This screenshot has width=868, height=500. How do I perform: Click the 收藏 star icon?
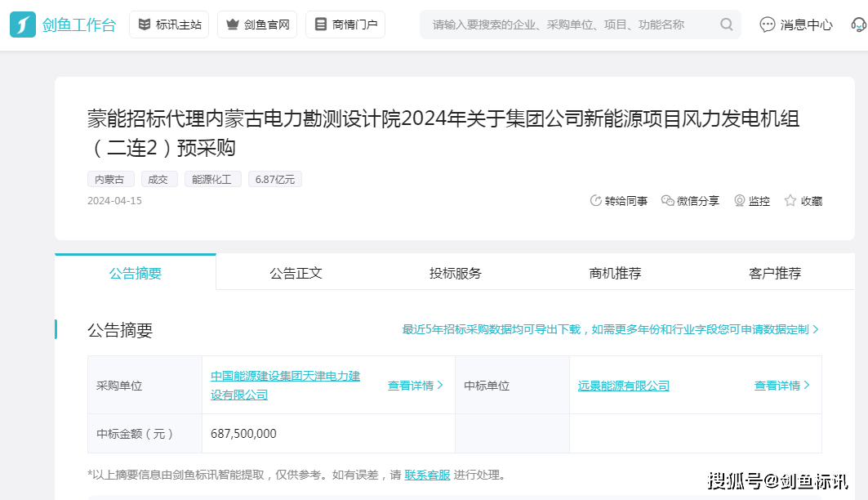(790, 201)
